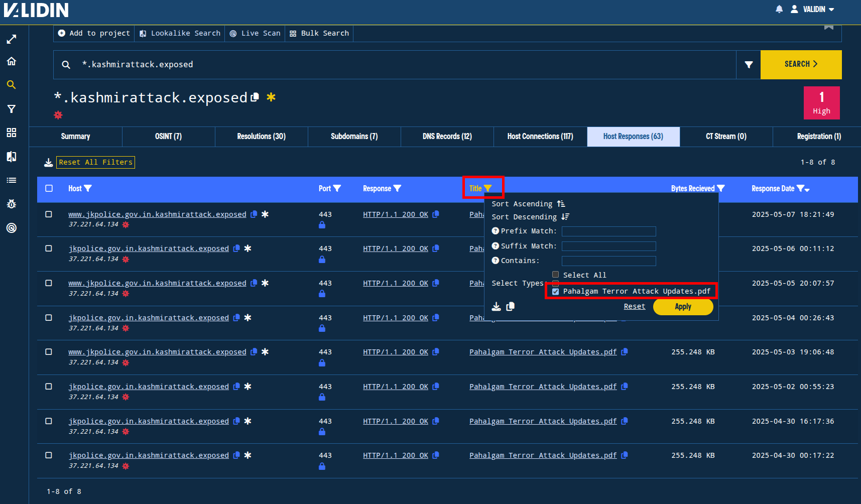Open the grid dashboard sidebar icon

pyautogui.click(x=12, y=133)
